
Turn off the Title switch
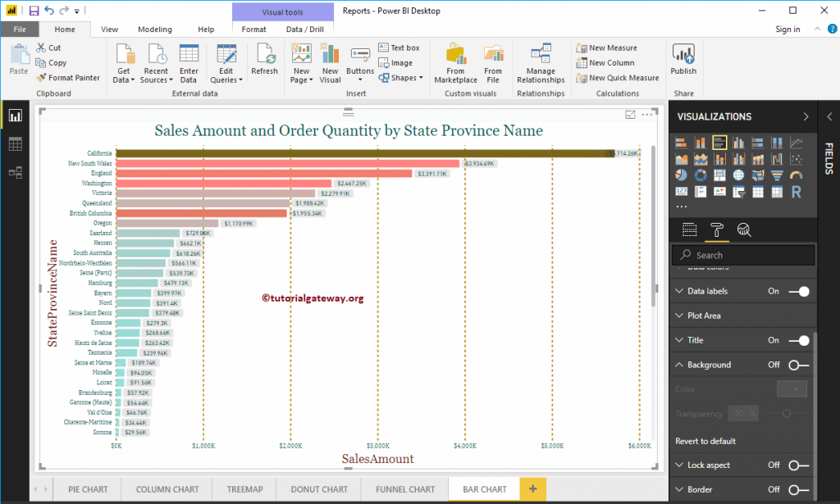pos(802,340)
